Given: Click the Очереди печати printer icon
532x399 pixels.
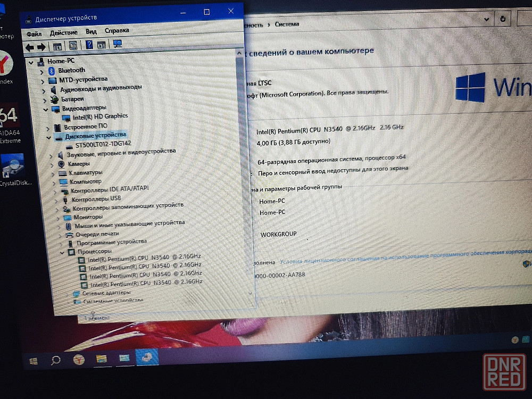Looking at the screenshot, I should 69,235.
